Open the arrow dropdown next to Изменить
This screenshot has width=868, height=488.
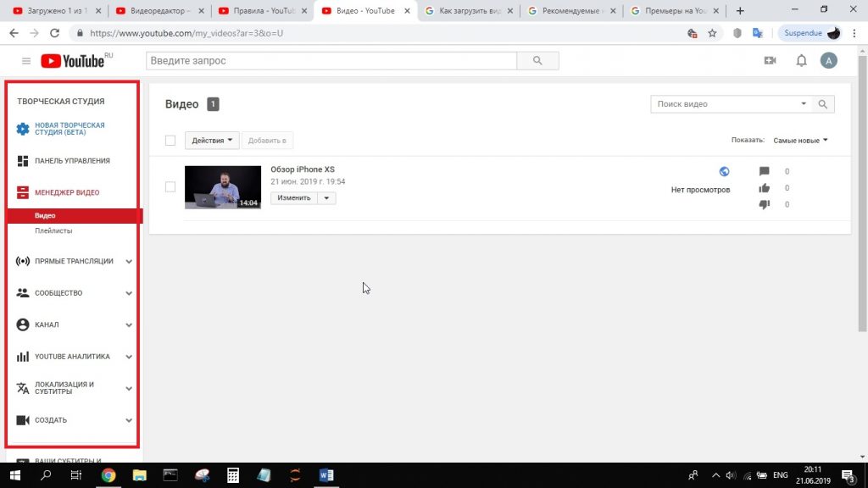(x=326, y=198)
